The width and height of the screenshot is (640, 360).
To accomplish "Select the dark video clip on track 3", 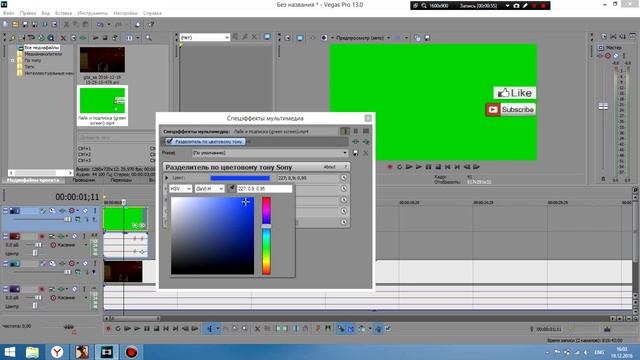I will 123,271.
